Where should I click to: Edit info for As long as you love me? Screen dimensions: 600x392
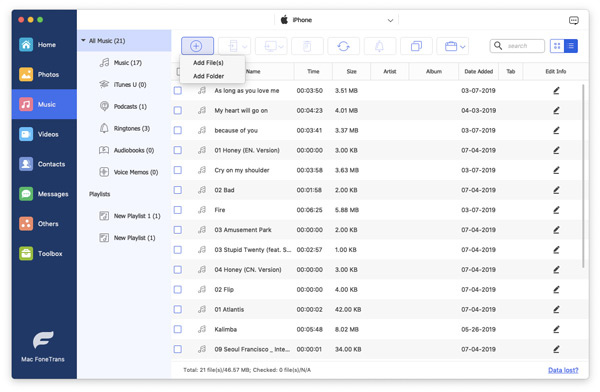point(556,91)
